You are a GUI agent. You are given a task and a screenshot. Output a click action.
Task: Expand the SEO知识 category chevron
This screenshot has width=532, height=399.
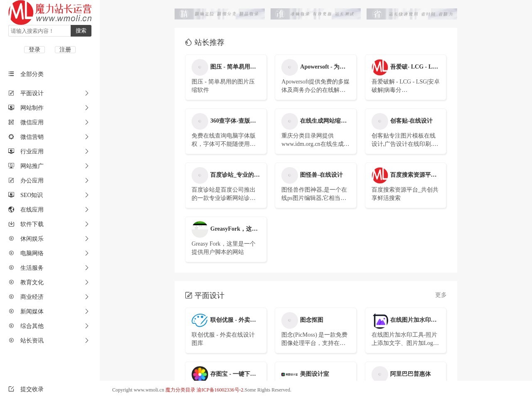tap(87, 195)
